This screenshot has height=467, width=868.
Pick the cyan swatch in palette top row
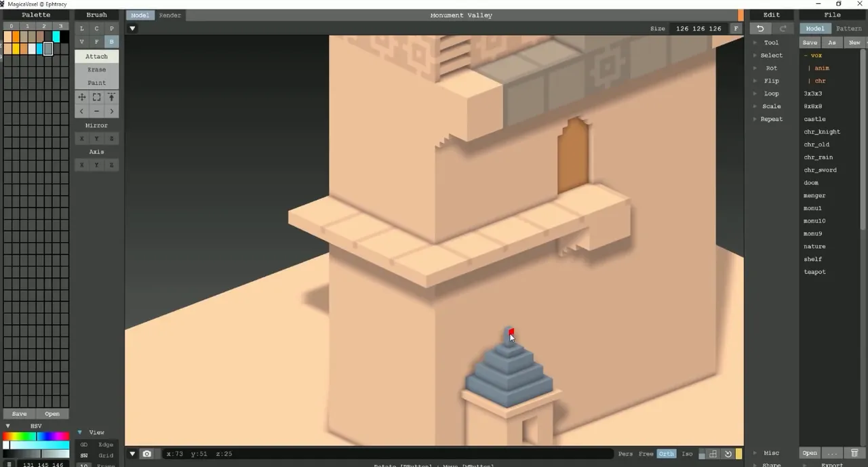pos(56,37)
